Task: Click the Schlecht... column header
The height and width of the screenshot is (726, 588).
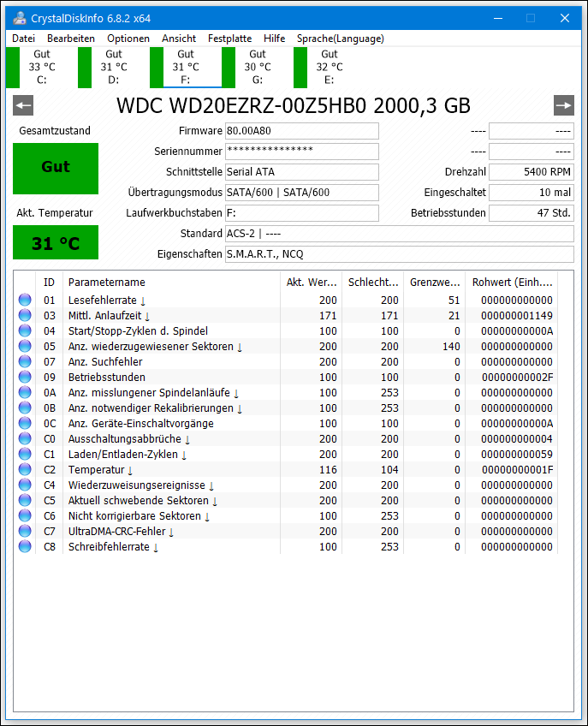Action: pos(372,282)
